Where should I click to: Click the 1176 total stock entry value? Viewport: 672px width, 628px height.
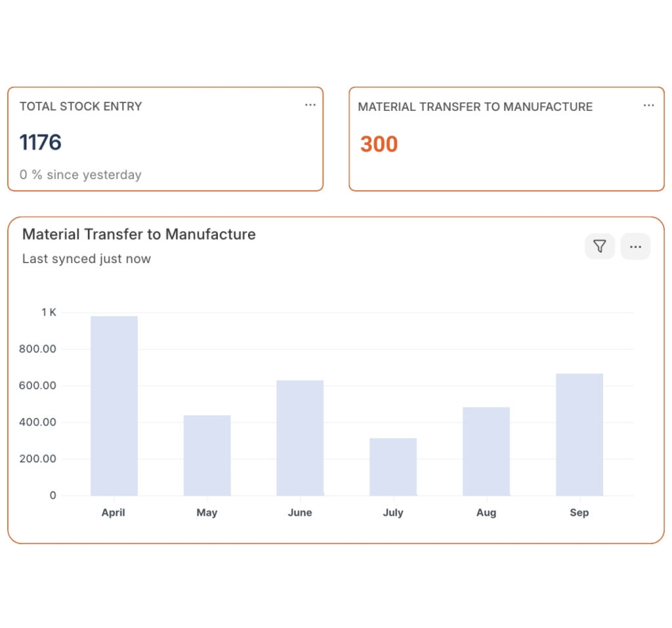pyautogui.click(x=40, y=142)
